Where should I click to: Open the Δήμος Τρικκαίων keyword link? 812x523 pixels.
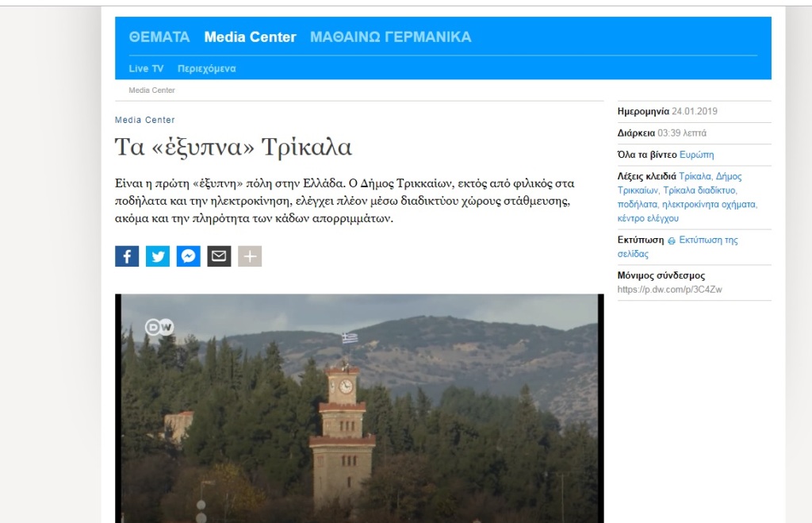coord(680,183)
